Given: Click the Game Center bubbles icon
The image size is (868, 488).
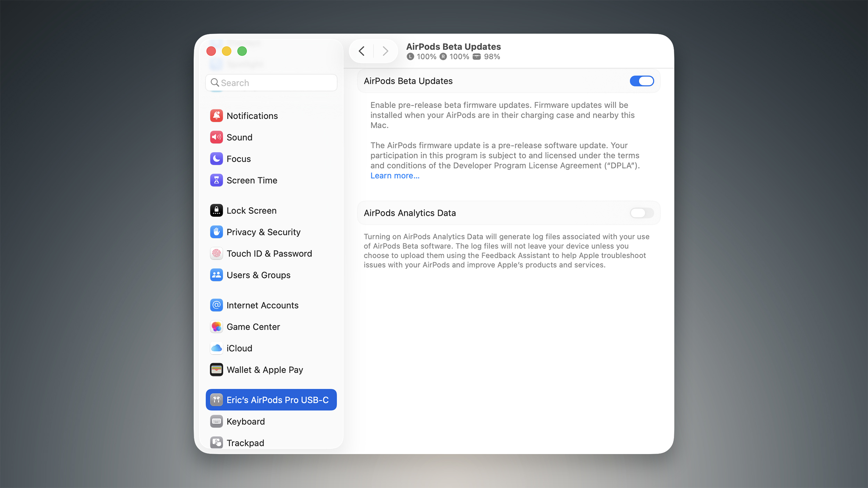Looking at the screenshot, I should [x=216, y=327].
